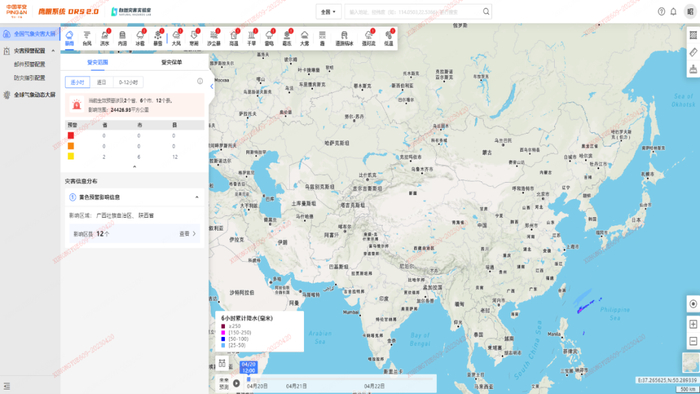Select the 台风 typhoon hazard icon
Viewport: 700px width, 394px height.
pos(87,38)
